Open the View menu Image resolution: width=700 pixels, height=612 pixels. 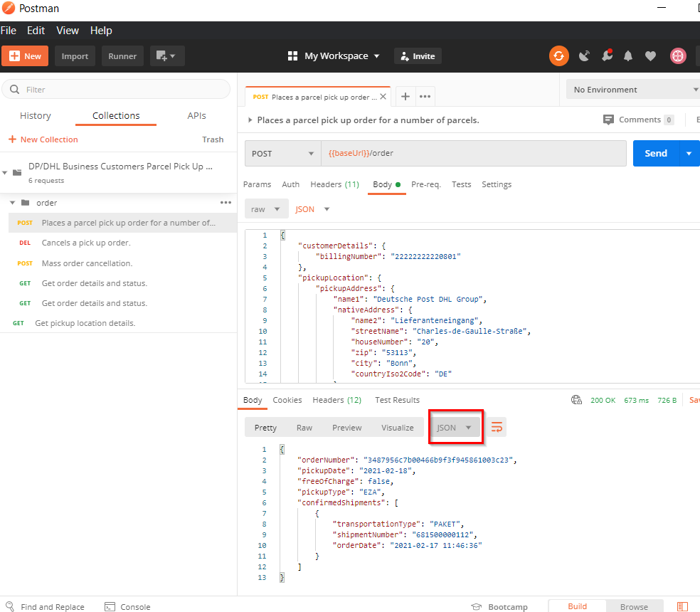click(x=68, y=31)
